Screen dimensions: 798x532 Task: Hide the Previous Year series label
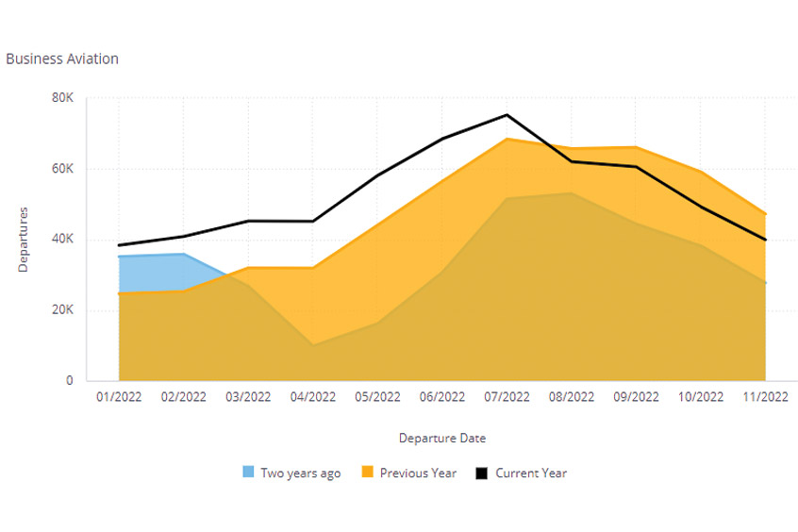(417, 474)
